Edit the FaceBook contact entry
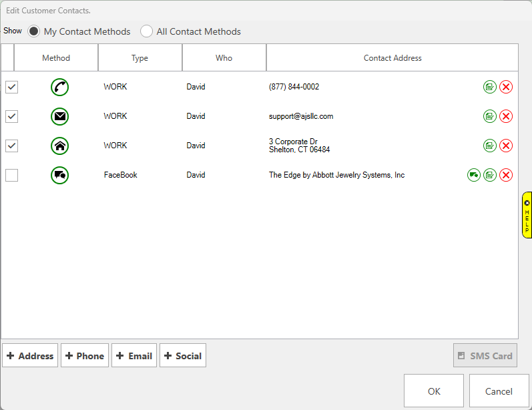Screen dimensions: 532x410 pos(490,175)
